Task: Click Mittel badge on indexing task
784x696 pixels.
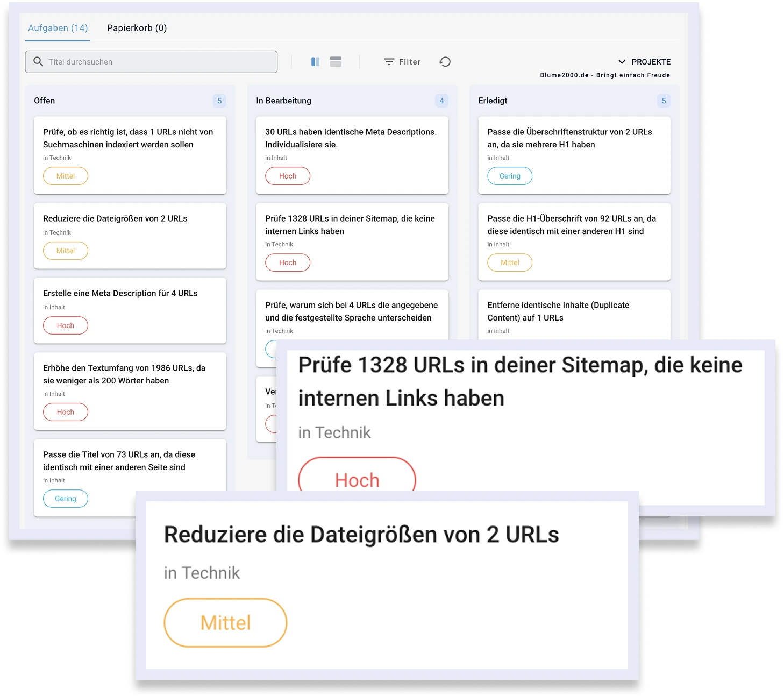Action: pyautogui.click(x=66, y=176)
